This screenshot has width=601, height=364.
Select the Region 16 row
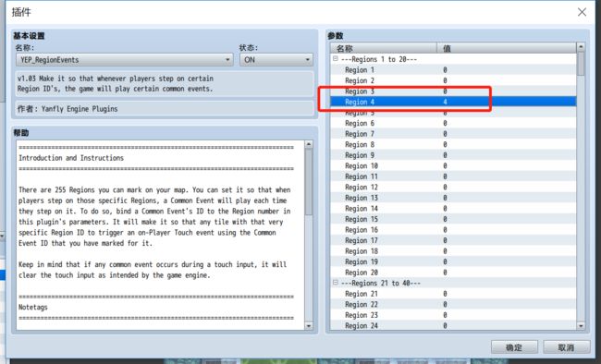pos(453,230)
